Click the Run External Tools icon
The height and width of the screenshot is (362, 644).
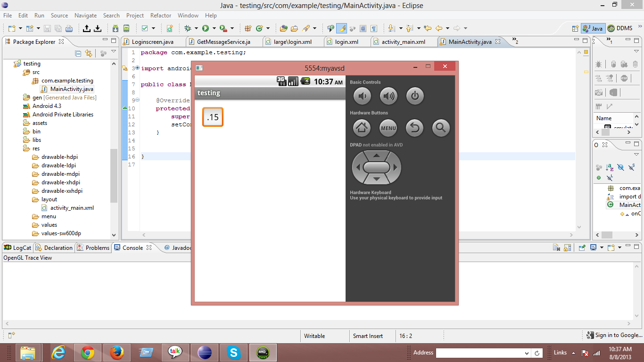[223, 28]
